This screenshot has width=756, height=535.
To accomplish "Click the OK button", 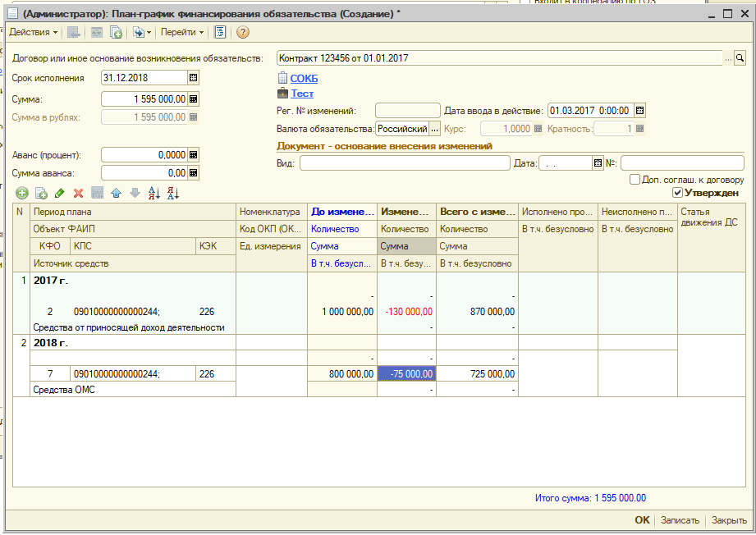I will 642,520.
